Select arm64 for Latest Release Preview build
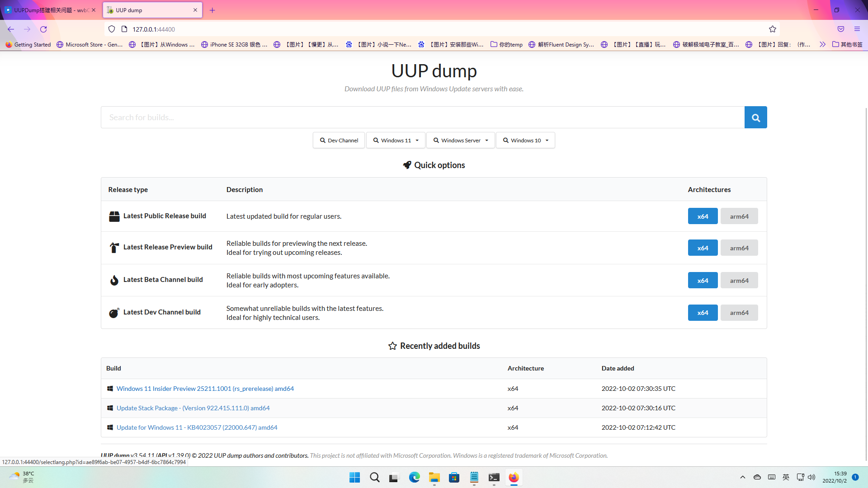The width and height of the screenshot is (868, 488). pos(739,248)
